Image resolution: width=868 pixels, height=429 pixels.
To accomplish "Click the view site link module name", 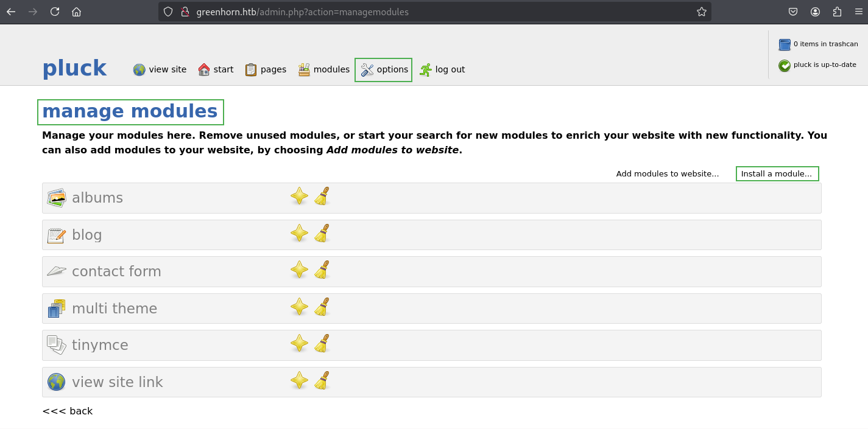I will click(118, 382).
